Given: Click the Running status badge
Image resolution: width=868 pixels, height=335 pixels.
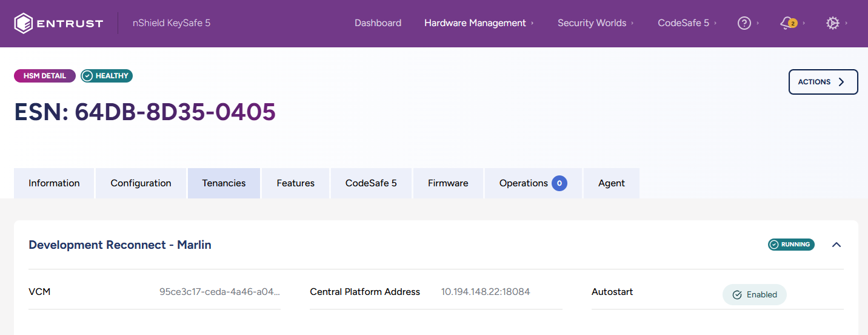Looking at the screenshot, I should (x=791, y=245).
